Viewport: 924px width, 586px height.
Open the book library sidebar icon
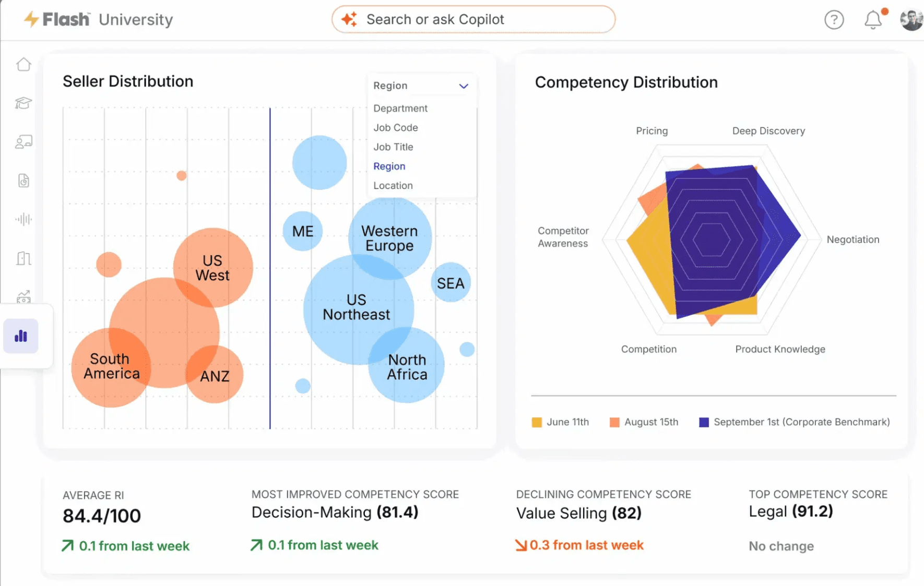(23, 258)
